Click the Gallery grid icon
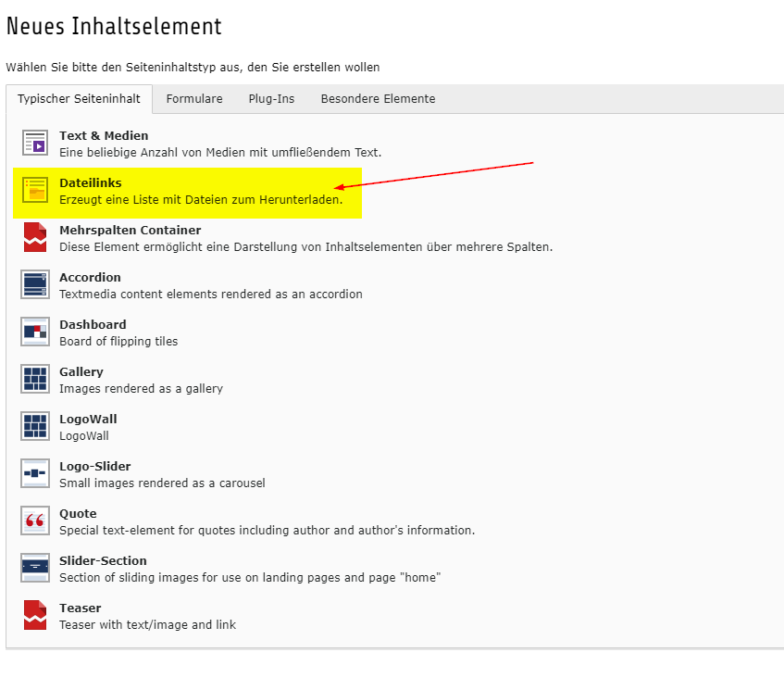Viewport: 784px width, 690px height. point(35,380)
